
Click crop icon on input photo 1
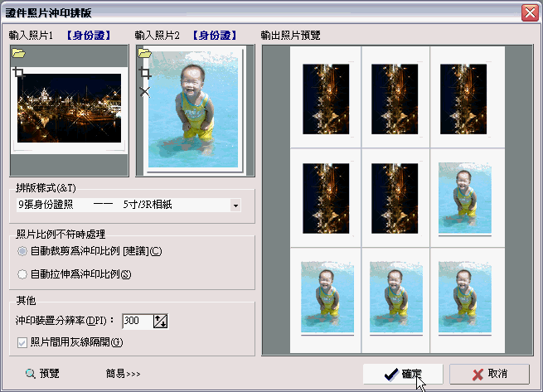click(19, 73)
